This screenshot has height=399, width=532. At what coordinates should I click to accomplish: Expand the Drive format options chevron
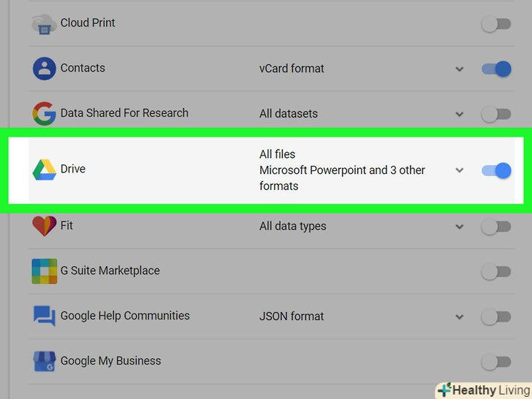point(460,170)
